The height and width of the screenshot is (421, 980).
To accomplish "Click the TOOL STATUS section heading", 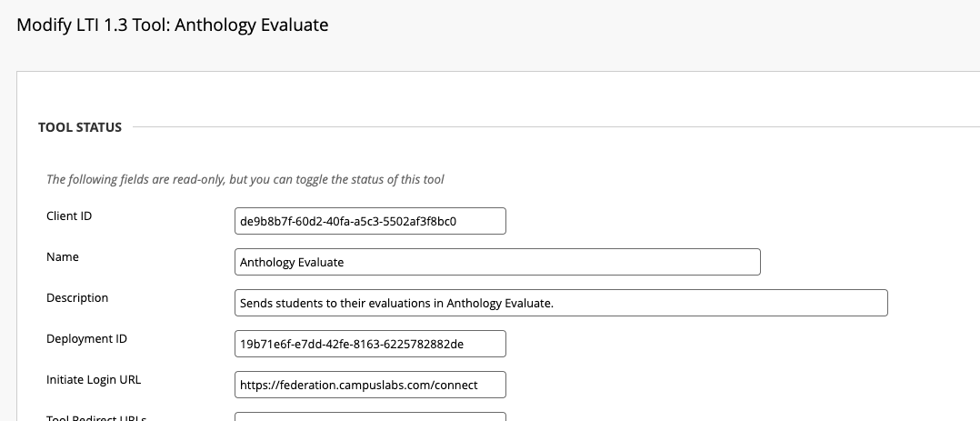I will pyautogui.click(x=80, y=127).
